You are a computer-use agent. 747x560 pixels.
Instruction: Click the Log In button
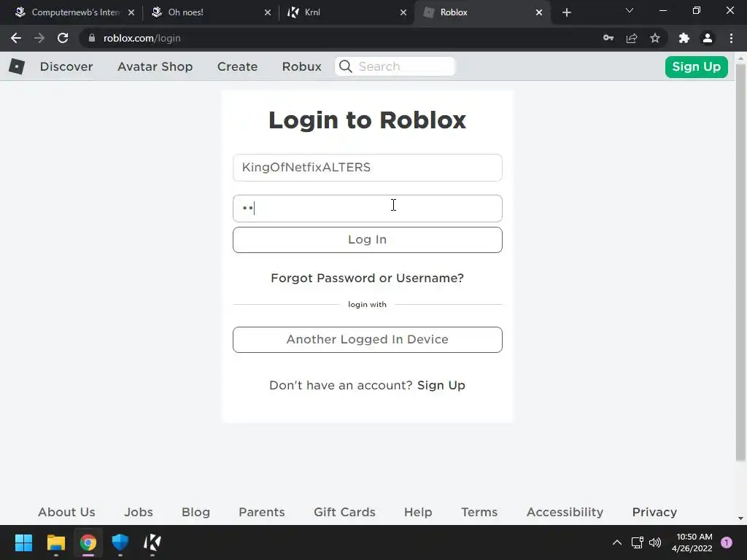[368, 239]
